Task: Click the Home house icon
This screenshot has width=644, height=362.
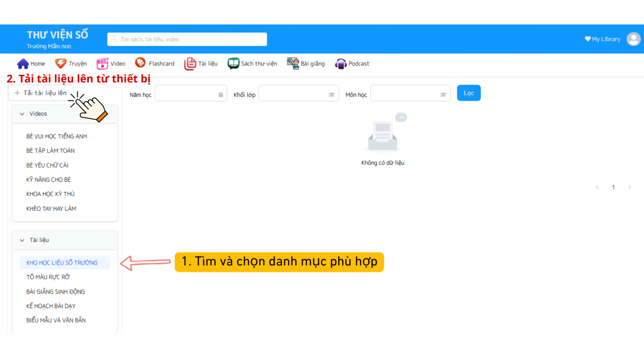Action: pyautogui.click(x=23, y=64)
